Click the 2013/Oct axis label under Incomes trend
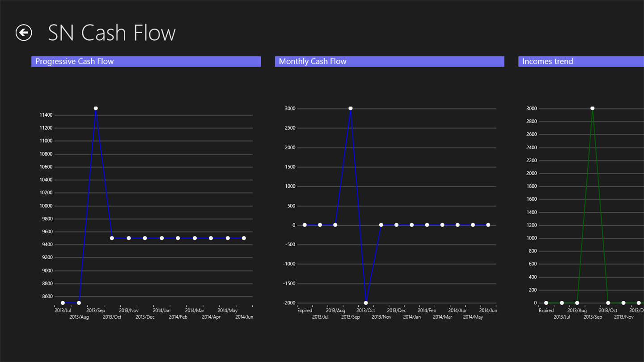 608,311
